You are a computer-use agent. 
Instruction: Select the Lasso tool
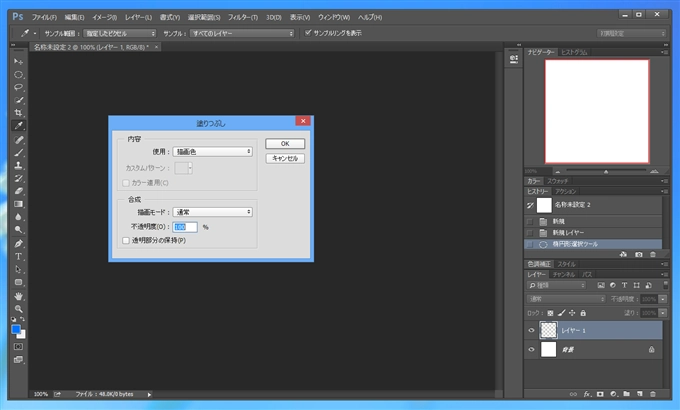click(18, 87)
